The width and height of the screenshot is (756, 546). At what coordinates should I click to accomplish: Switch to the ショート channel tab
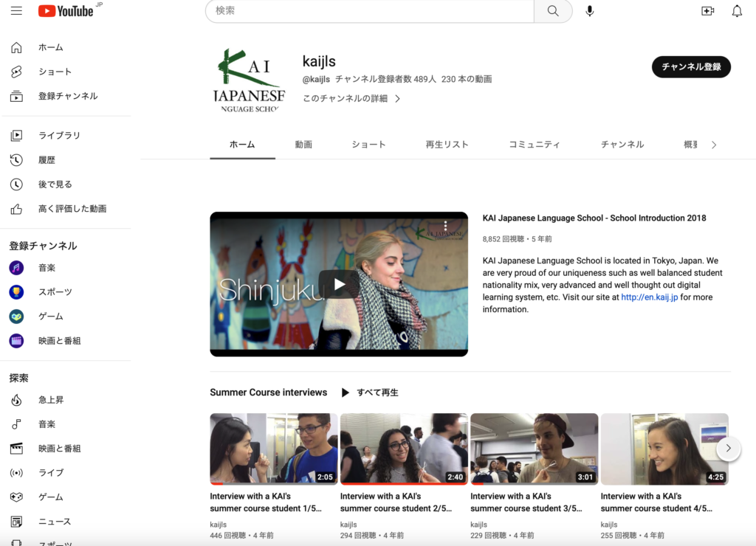369,145
